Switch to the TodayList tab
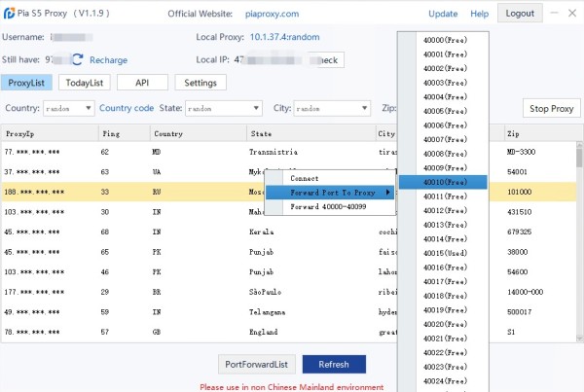This screenshot has width=584, height=392. coord(84,83)
